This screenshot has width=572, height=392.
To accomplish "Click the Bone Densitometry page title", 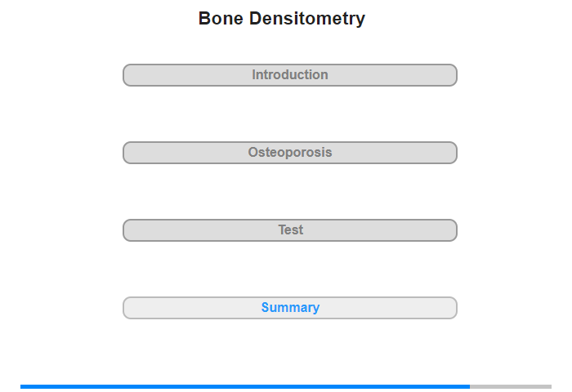I will [x=282, y=18].
